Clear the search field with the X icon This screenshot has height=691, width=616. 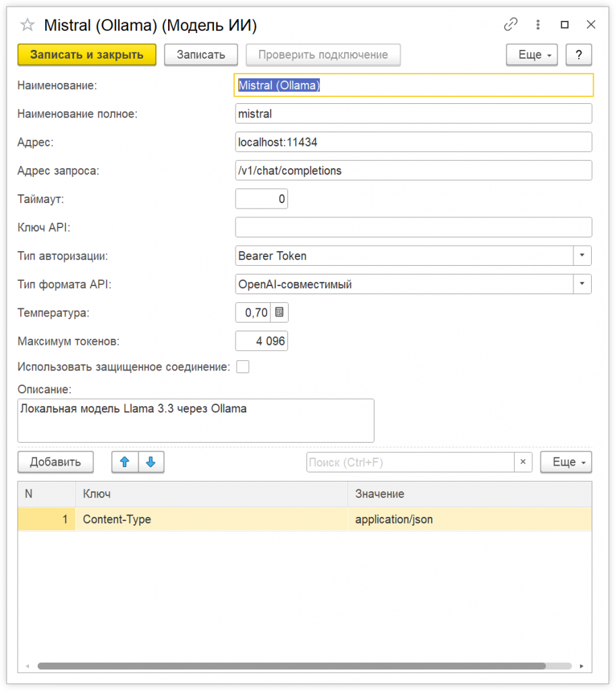pyautogui.click(x=523, y=462)
